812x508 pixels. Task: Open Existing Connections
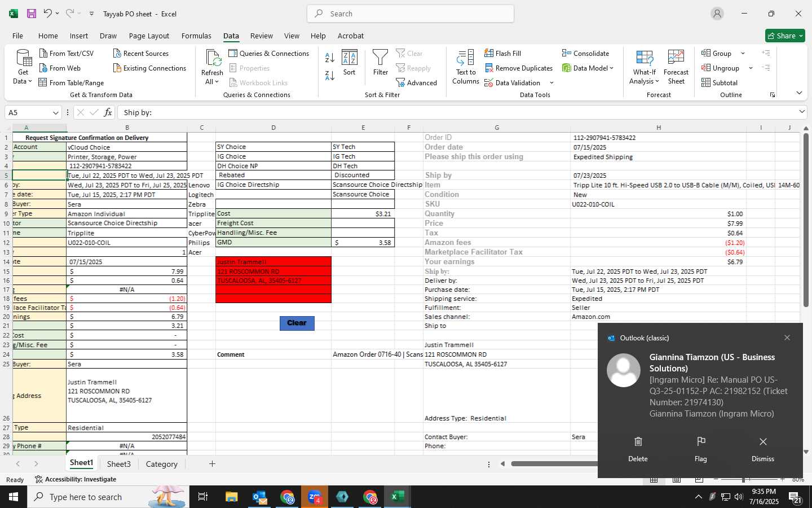pyautogui.click(x=149, y=68)
